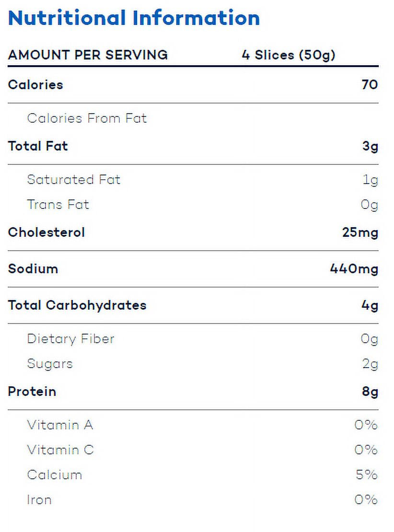Click the Protein label

(x=32, y=392)
